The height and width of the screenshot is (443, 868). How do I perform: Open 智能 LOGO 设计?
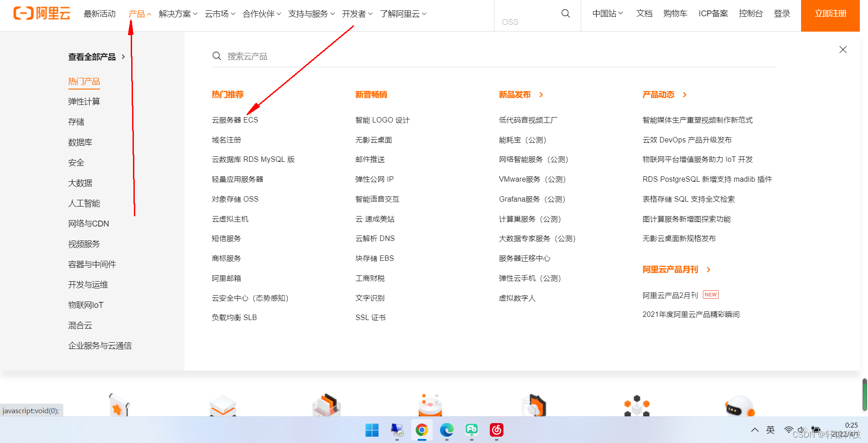point(382,120)
